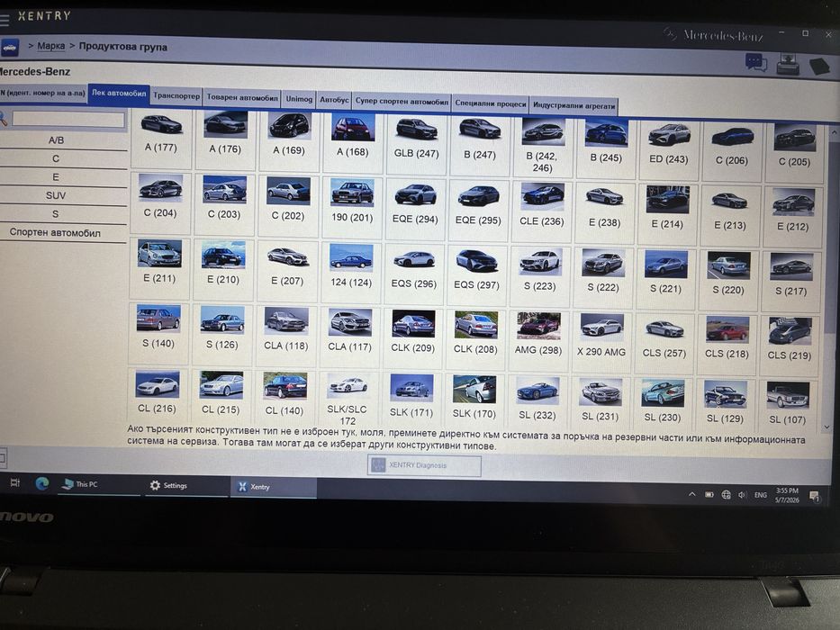Open the XENTRY hamburger menu

(5, 21)
